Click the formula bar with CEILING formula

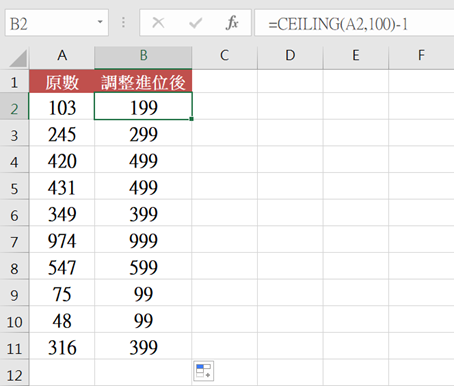click(x=354, y=23)
